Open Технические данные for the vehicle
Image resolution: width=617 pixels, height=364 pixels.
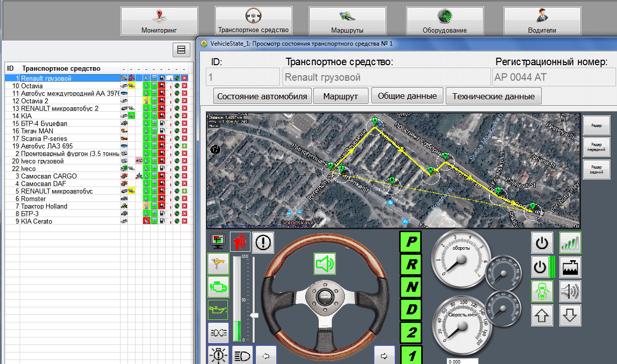coord(493,96)
